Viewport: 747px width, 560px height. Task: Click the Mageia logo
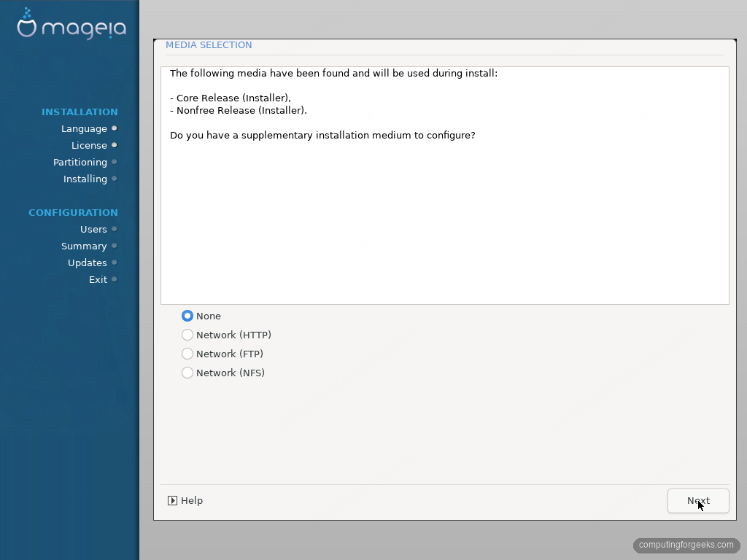pos(71,23)
